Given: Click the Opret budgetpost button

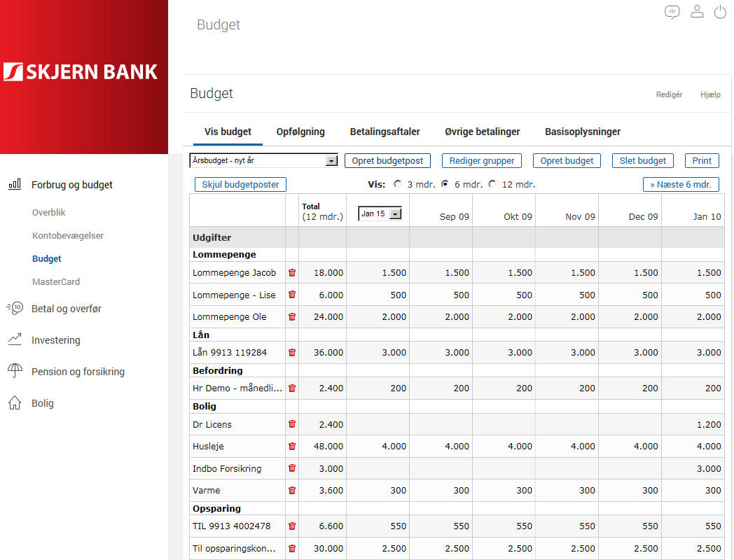Looking at the screenshot, I should point(387,160).
